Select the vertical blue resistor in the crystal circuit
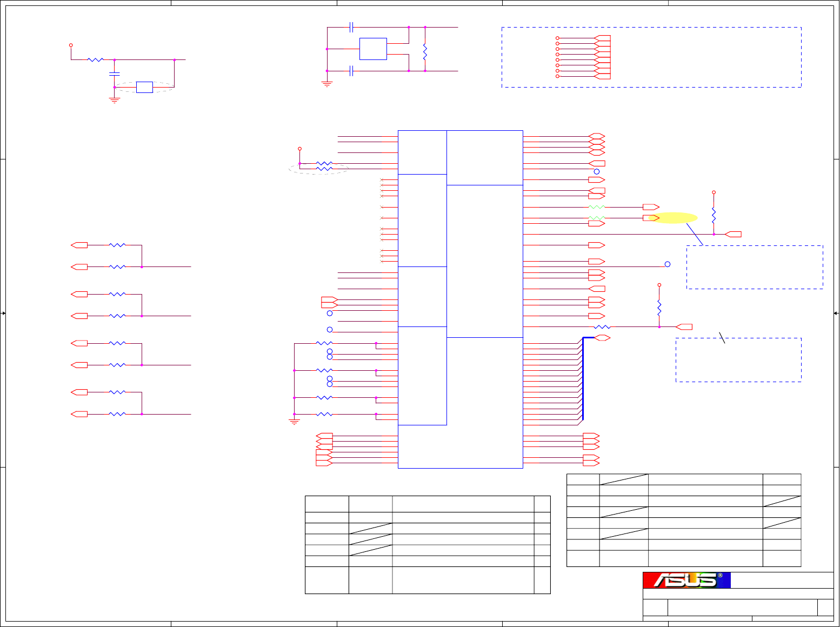The height and width of the screenshot is (627, 840). (425, 52)
